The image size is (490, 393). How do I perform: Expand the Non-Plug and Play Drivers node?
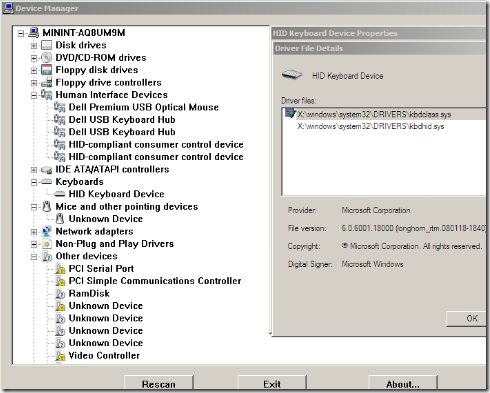tap(34, 244)
